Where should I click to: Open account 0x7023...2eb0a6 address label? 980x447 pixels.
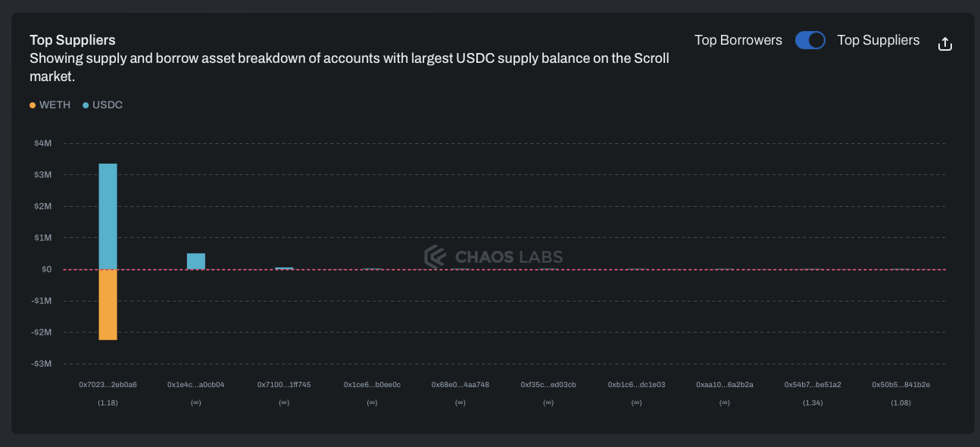(x=108, y=385)
